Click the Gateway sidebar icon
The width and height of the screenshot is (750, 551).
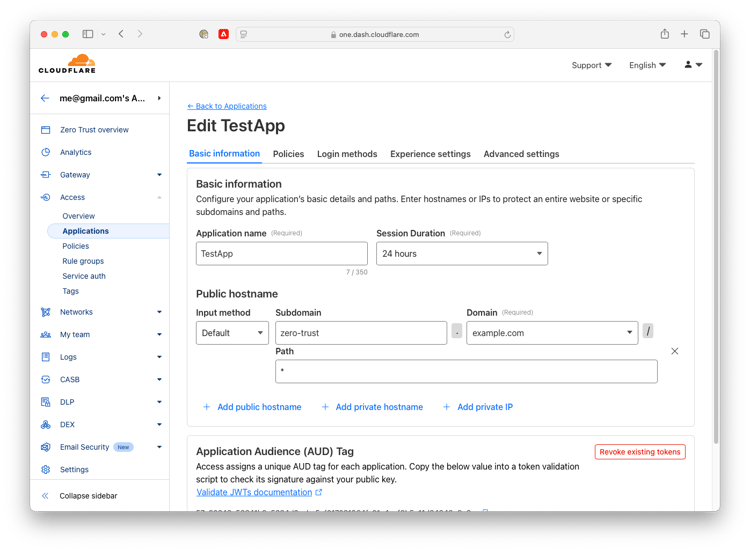pyautogui.click(x=45, y=175)
